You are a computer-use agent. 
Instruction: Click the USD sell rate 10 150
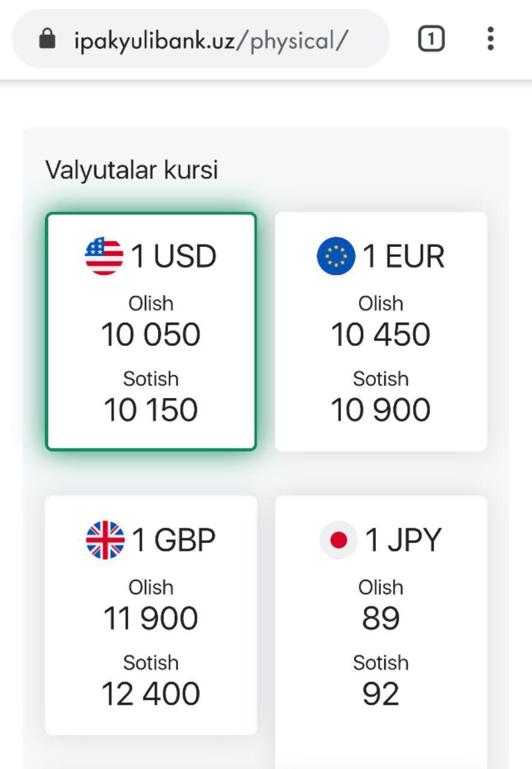pyautogui.click(x=151, y=410)
